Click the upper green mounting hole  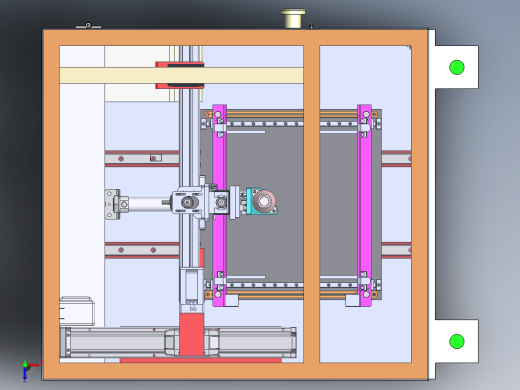pyautogui.click(x=457, y=67)
